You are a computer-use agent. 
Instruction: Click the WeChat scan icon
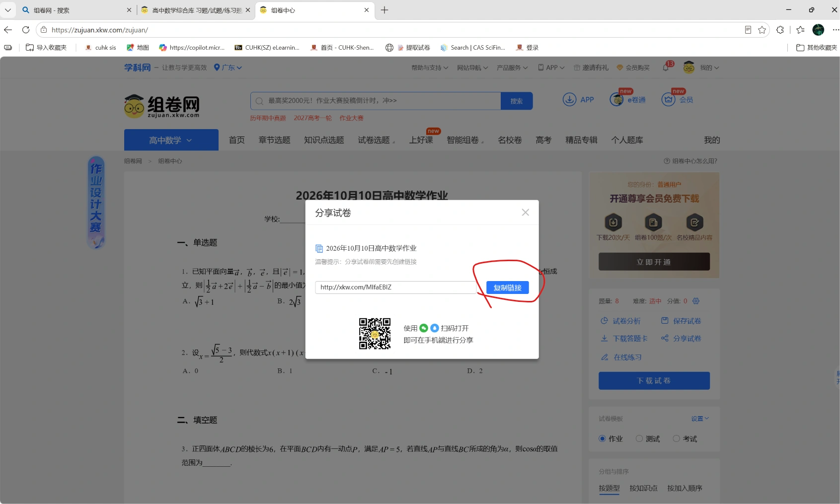tap(424, 328)
